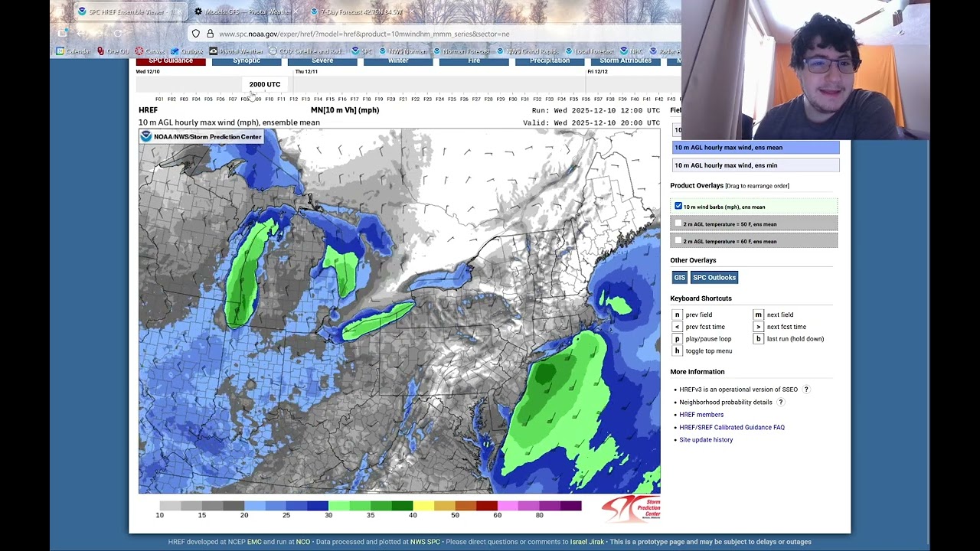Switch to 7-Day Forecast browser tab
980x551 pixels.
tap(360, 11)
